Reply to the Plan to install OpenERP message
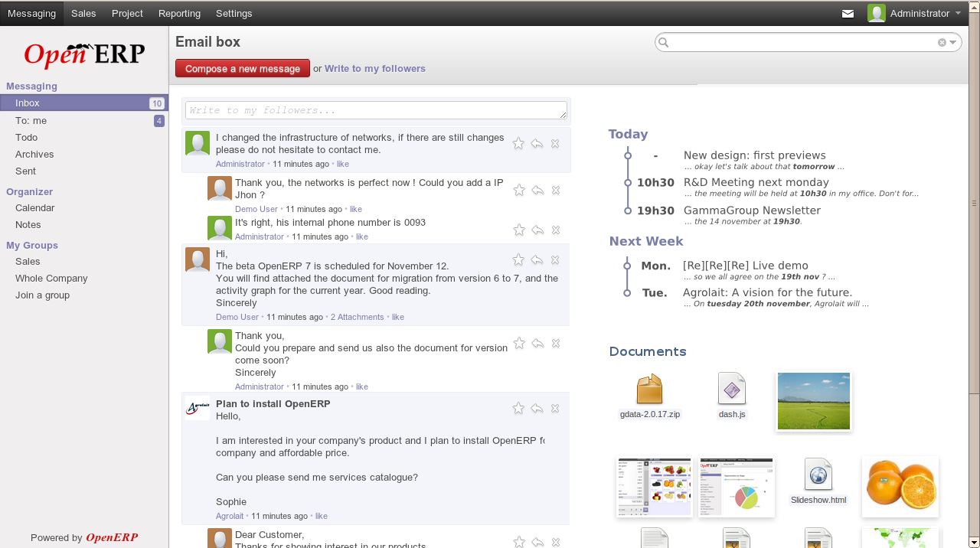The height and width of the screenshot is (548, 980). [537, 409]
